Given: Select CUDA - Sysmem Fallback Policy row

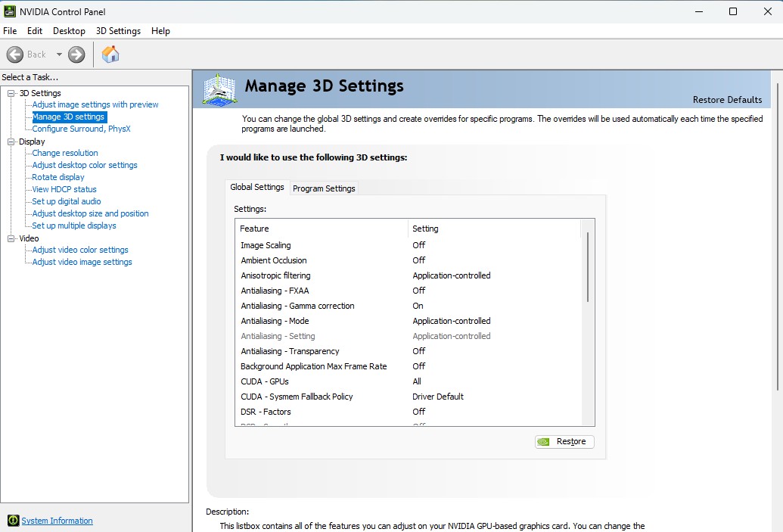Looking at the screenshot, I should (409, 397).
